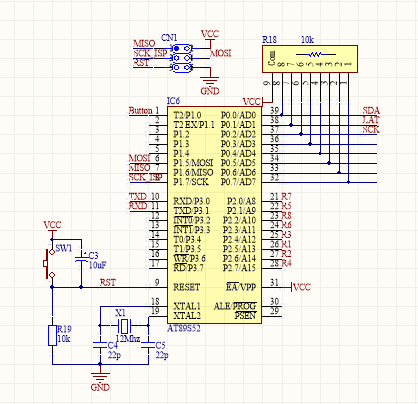Select the MOSI label right of CN1
418x404 pixels.
click(x=221, y=53)
